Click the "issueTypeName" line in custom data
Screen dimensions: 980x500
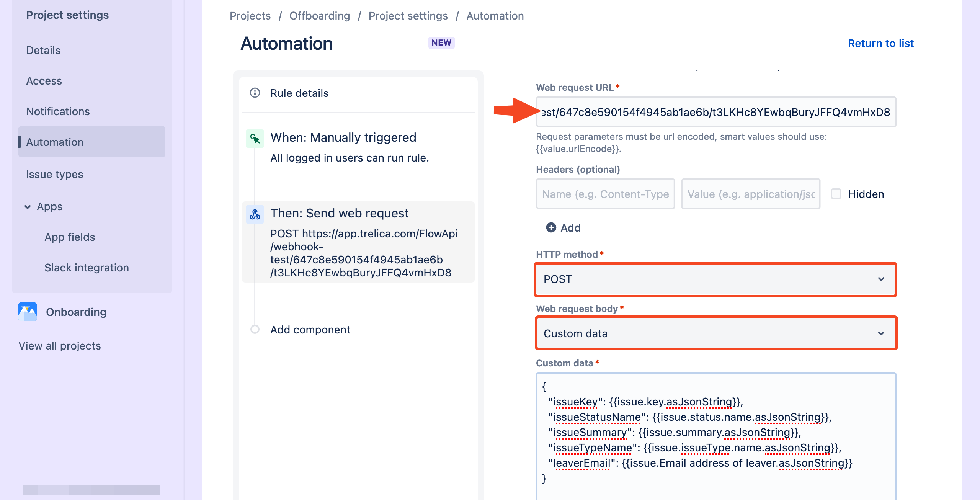click(695, 448)
